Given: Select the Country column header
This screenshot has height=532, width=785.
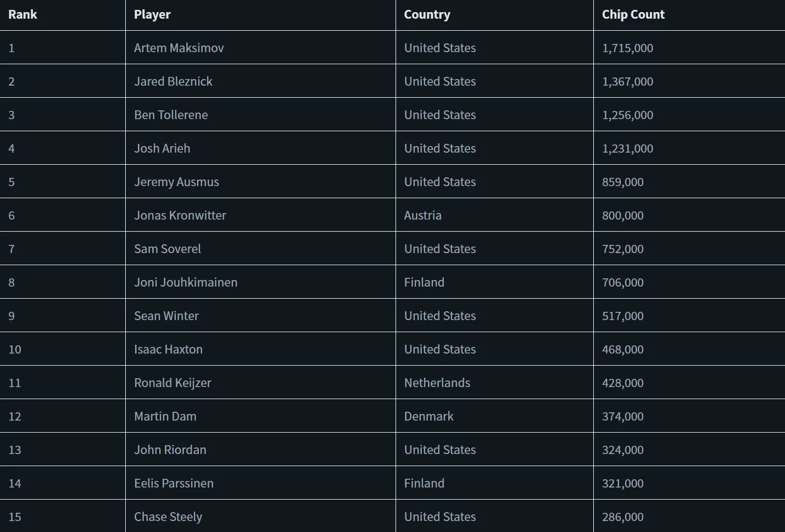Looking at the screenshot, I should [427, 15].
